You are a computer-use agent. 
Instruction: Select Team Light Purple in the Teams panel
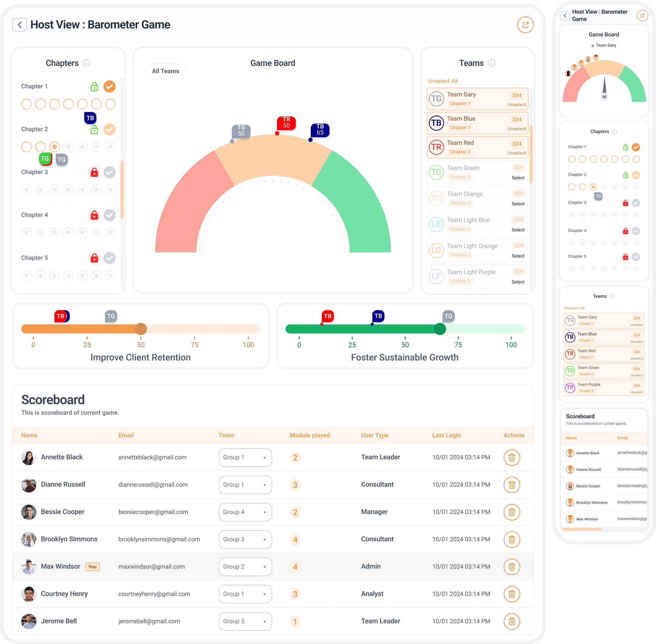coord(518,282)
